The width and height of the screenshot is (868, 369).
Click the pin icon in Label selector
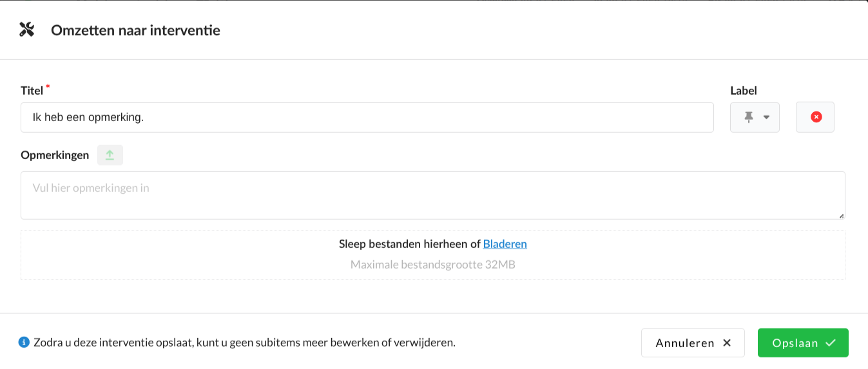pos(748,117)
